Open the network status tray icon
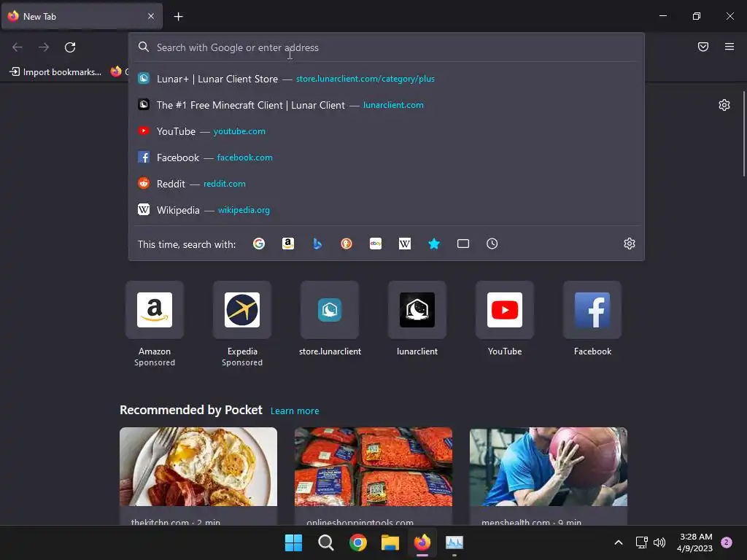747x560 pixels. click(x=642, y=542)
